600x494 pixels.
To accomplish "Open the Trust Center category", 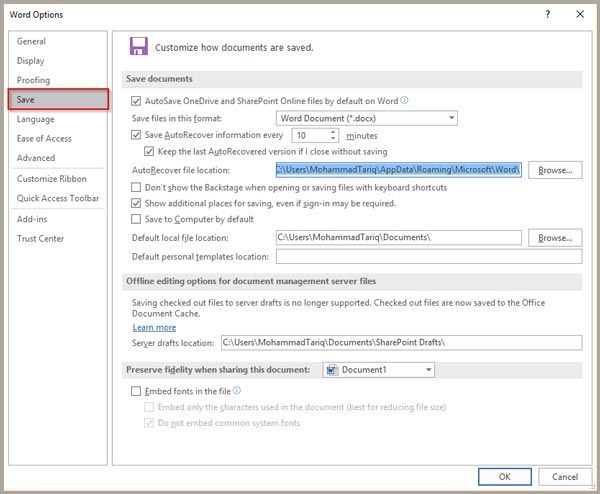I will (x=40, y=239).
